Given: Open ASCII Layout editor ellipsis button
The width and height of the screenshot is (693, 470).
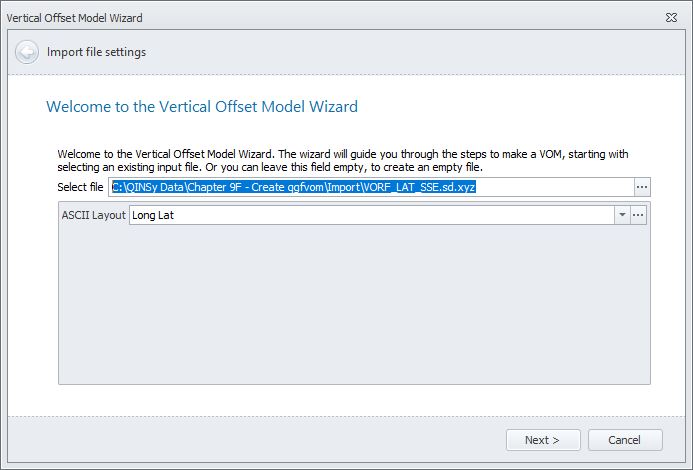Looking at the screenshot, I should coord(638,215).
